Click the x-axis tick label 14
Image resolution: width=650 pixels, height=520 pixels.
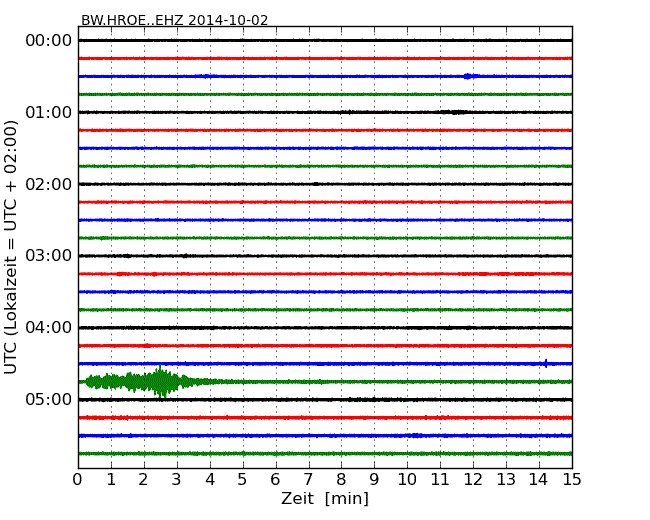(539, 480)
